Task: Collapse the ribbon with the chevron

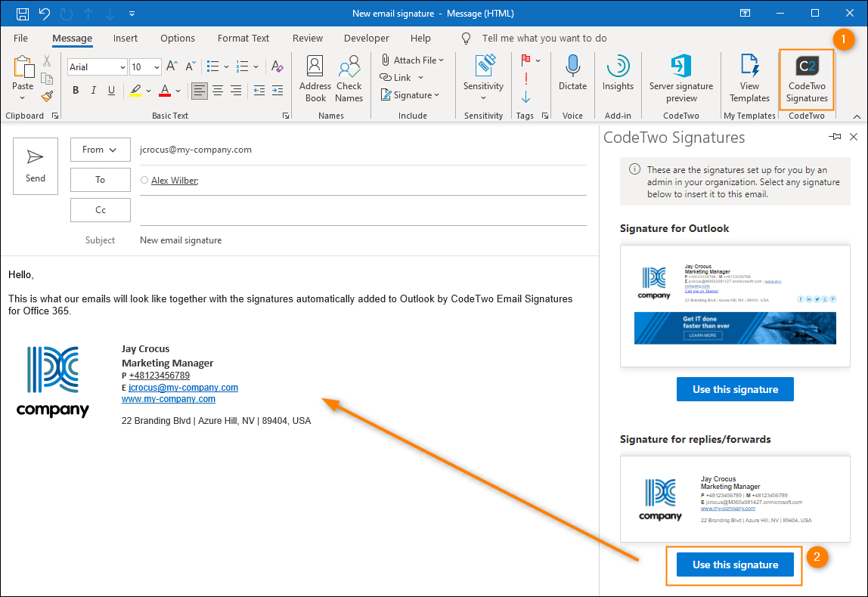Action: pos(857,116)
